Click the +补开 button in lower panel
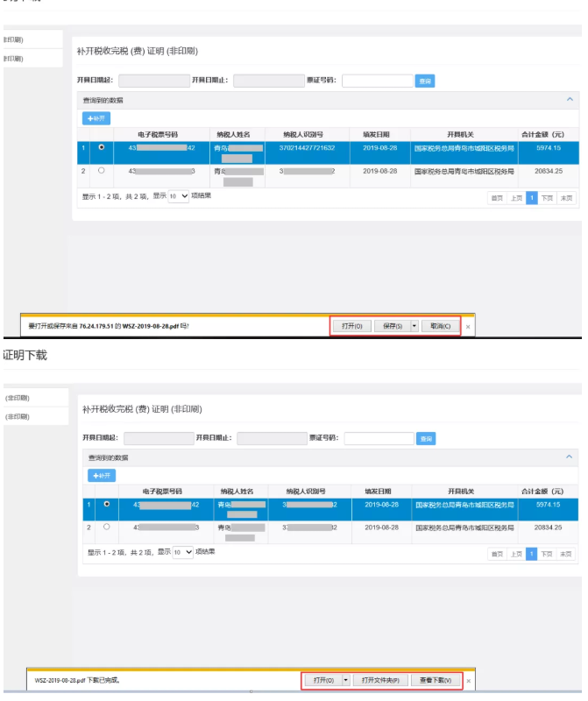 (x=101, y=475)
